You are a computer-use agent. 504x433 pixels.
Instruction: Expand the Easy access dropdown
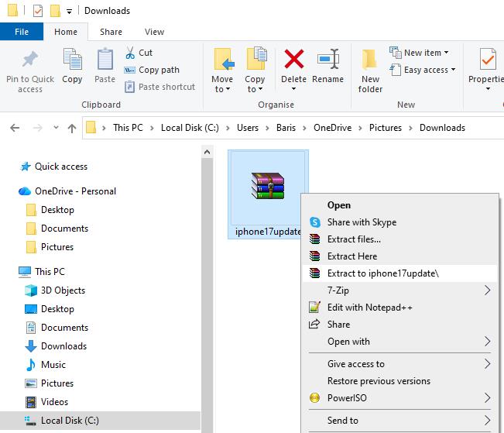tap(424, 70)
